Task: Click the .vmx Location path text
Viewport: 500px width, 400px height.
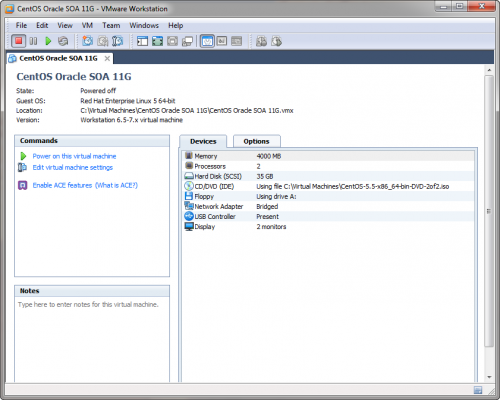Action: pyautogui.click(x=187, y=110)
